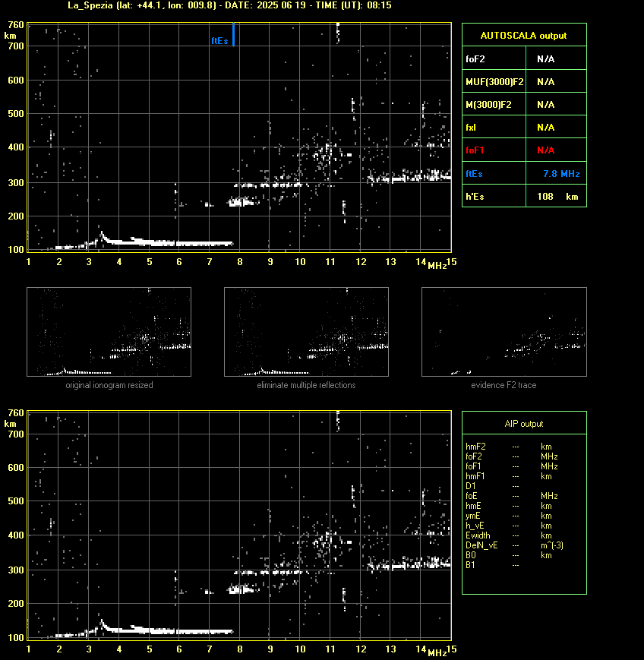Click the blue ftEs label in AUTOSCALA table
The image size is (644, 660).
point(474,173)
